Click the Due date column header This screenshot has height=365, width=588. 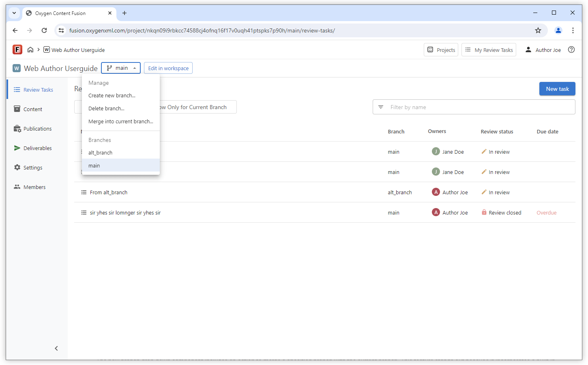547,132
